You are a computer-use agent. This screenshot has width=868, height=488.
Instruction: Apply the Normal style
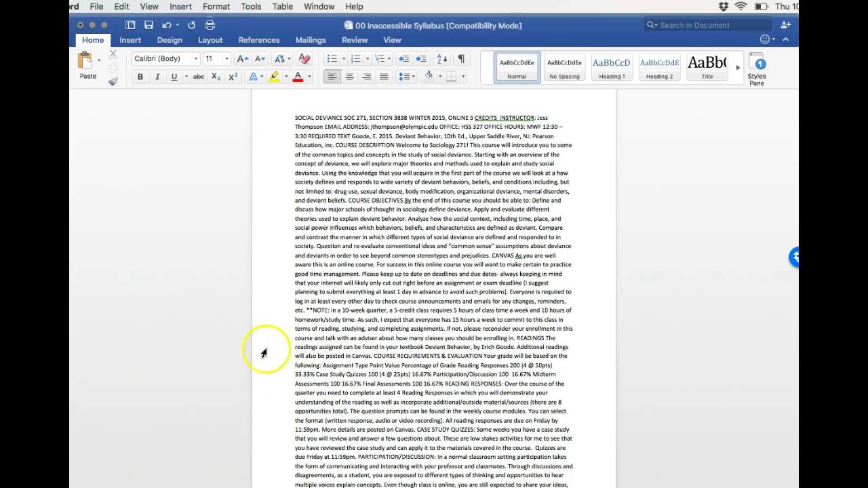pos(517,68)
